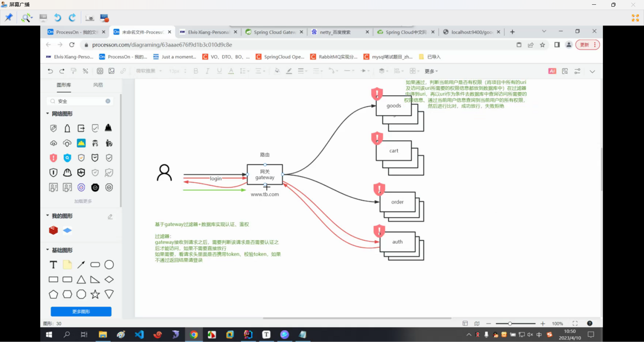
Task: Toggle the browser side panel
Action: (557, 45)
